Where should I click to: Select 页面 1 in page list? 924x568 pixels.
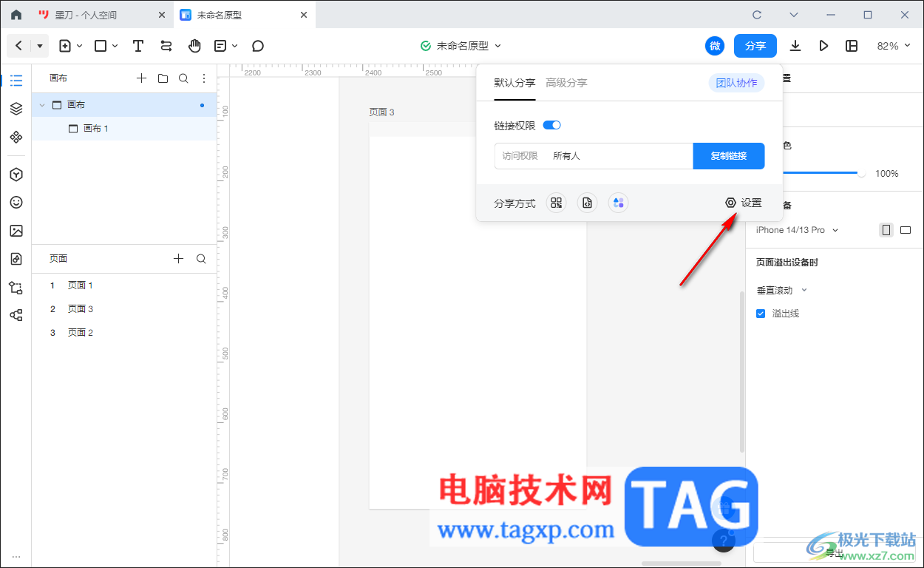[124, 285]
